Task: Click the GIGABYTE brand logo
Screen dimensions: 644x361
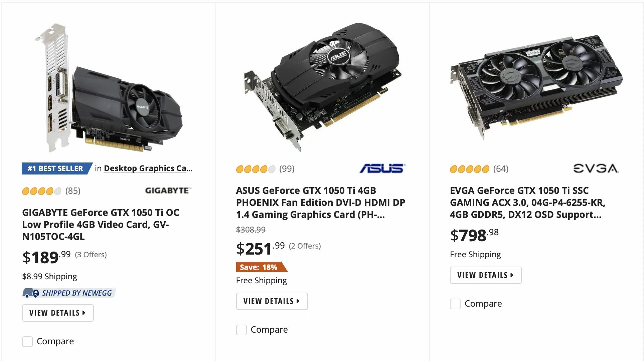Action: (x=168, y=191)
